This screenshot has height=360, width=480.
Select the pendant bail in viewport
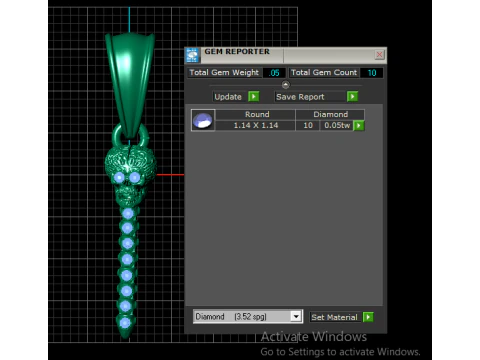pyautogui.click(x=130, y=83)
